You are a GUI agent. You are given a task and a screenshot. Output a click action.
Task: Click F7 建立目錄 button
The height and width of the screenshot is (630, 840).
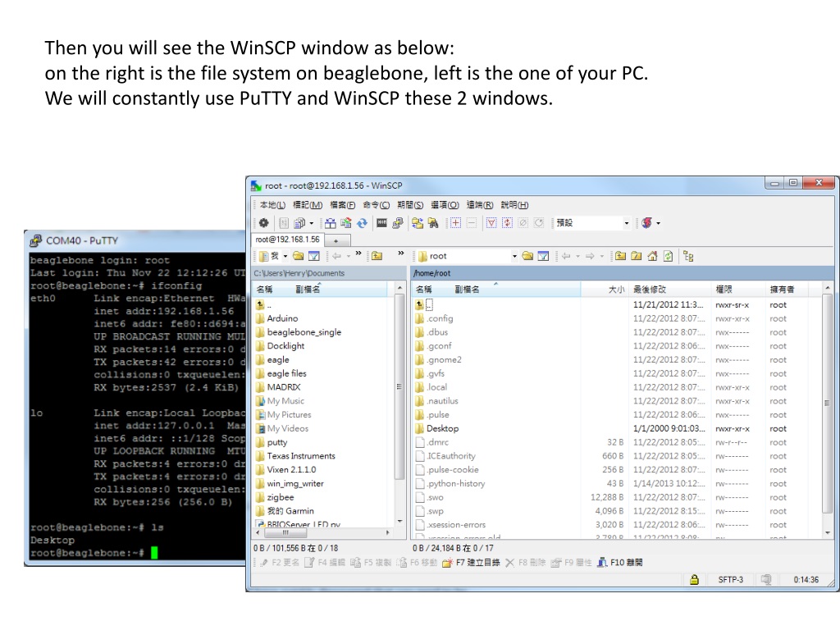(472, 563)
